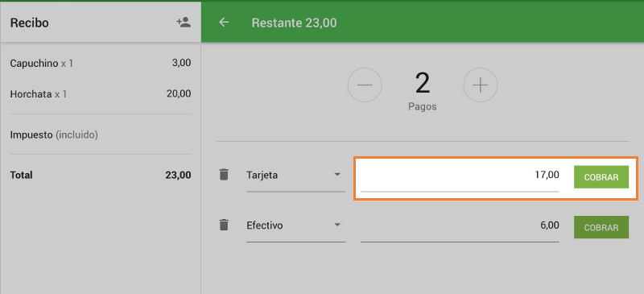The image size is (644, 294).
Task: Click the add customer icon in Recibo header
Action: [184, 23]
